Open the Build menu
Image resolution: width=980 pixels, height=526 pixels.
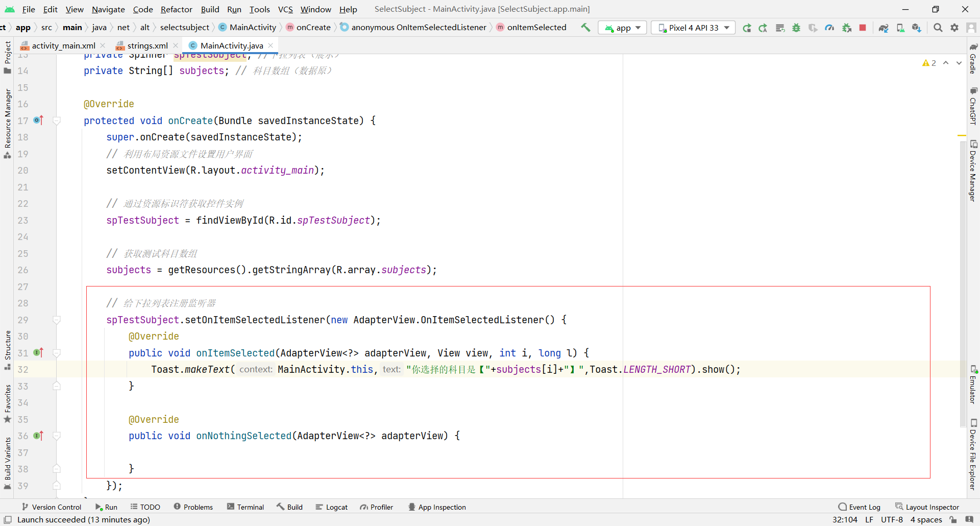point(210,9)
